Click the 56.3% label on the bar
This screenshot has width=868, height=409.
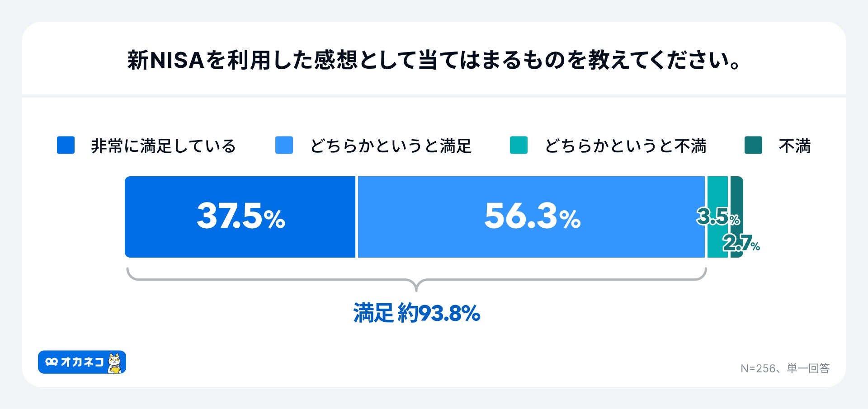click(x=532, y=216)
